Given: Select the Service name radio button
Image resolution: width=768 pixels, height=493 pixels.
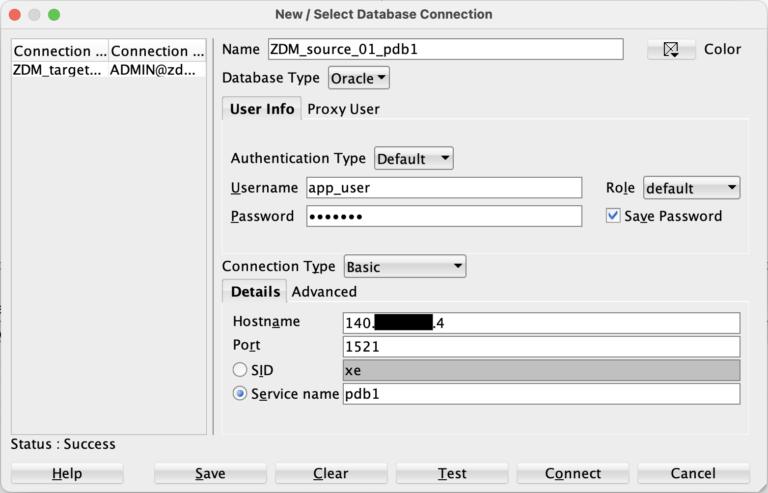Looking at the screenshot, I should (x=240, y=394).
